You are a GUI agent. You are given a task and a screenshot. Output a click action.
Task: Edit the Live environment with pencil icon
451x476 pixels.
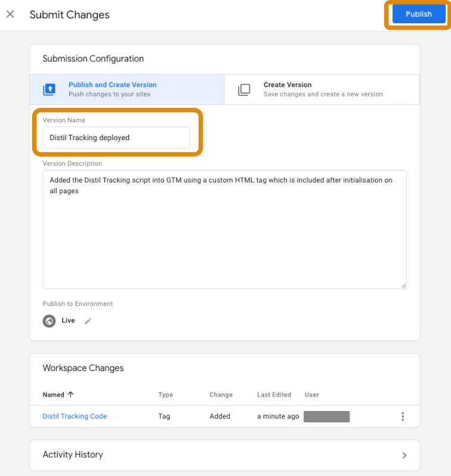tap(88, 321)
